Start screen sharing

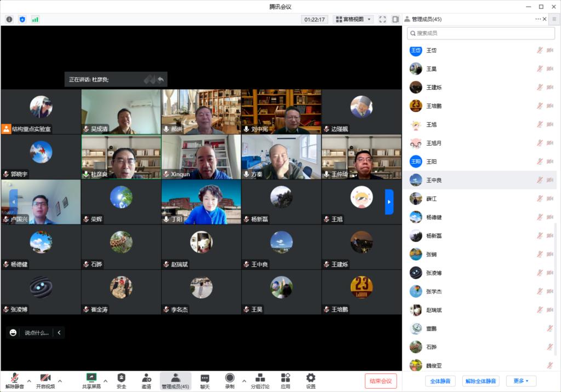[91, 381]
